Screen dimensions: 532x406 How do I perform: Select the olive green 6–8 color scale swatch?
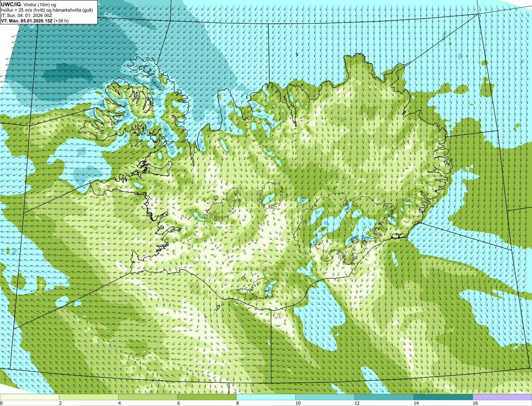pyautogui.click(x=207, y=397)
